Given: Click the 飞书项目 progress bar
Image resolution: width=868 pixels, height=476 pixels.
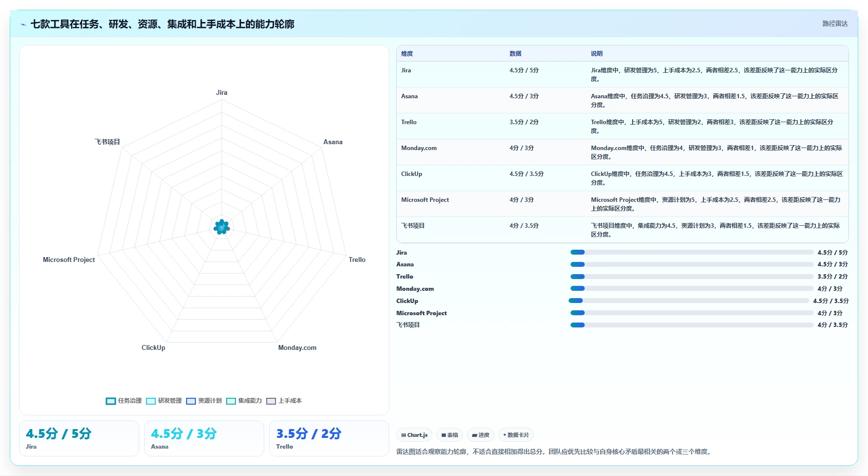Looking at the screenshot, I should point(692,325).
